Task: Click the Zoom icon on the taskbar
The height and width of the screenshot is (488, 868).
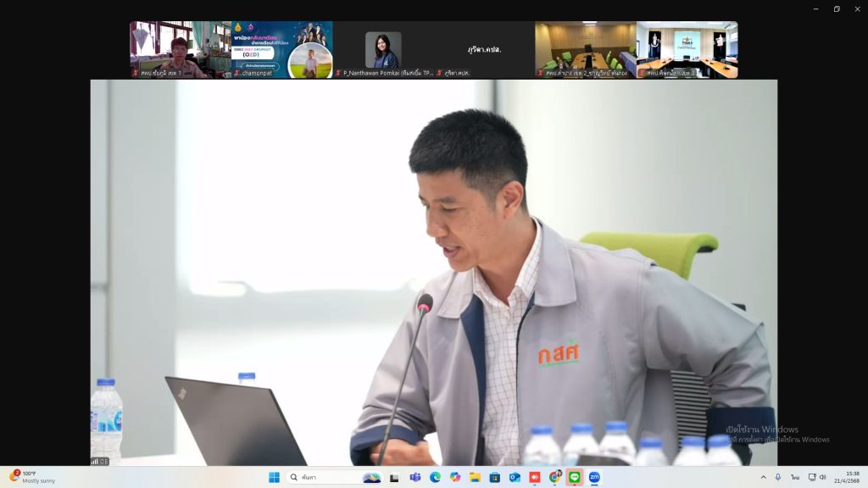Action: [x=594, y=478]
